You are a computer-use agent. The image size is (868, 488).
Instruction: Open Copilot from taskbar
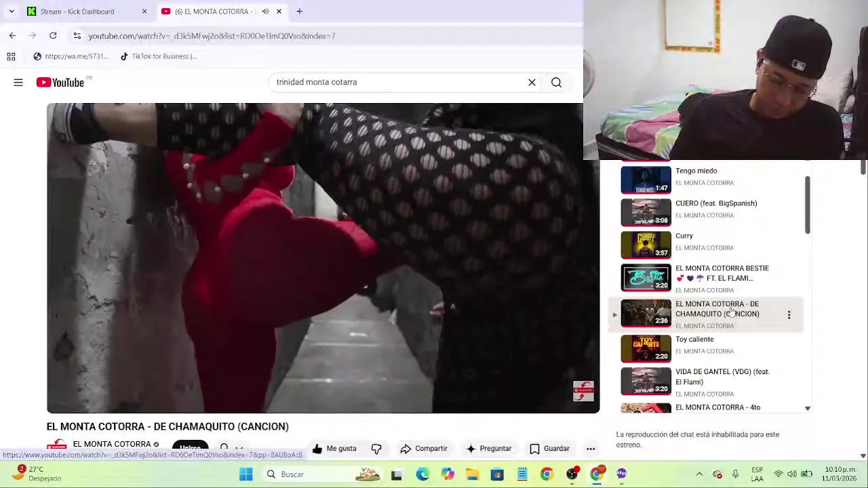pos(448,474)
